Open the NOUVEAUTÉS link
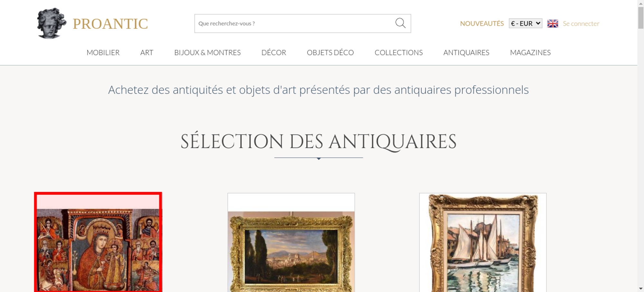This screenshot has height=292, width=644. [x=482, y=23]
